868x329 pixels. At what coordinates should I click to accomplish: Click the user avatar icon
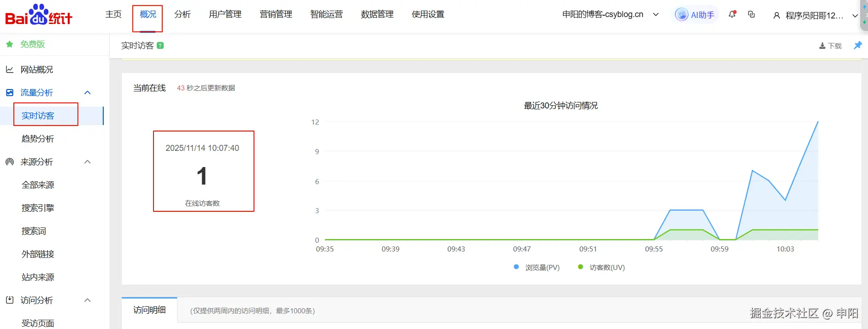pyautogui.click(x=777, y=16)
